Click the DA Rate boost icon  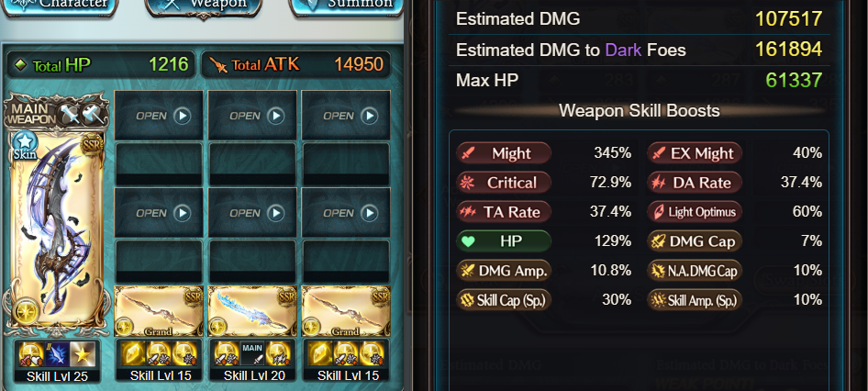click(x=658, y=183)
